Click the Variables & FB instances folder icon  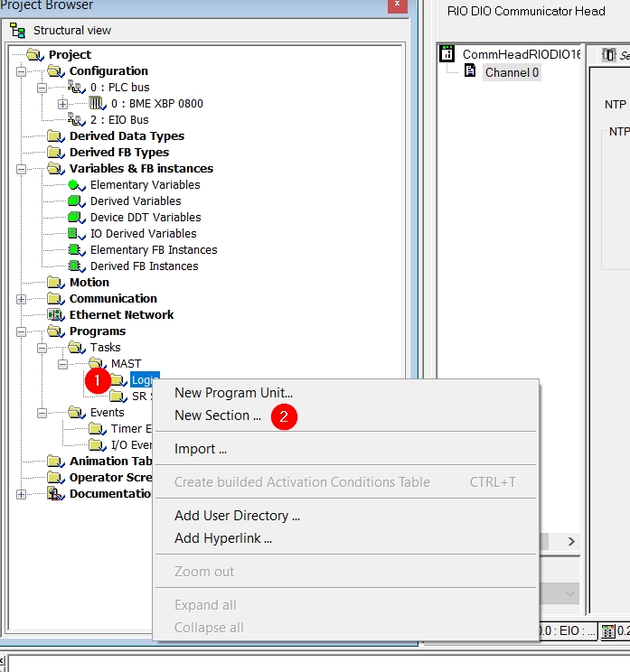(x=56, y=169)
